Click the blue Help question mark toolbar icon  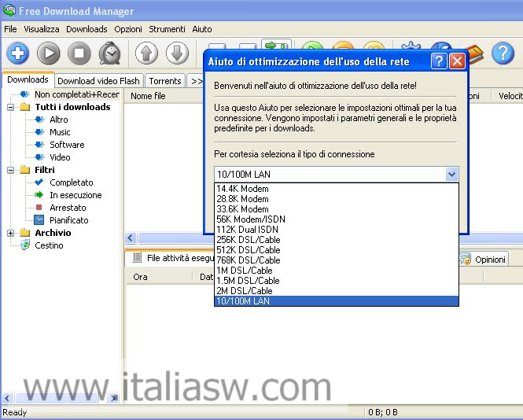[503, 53]
